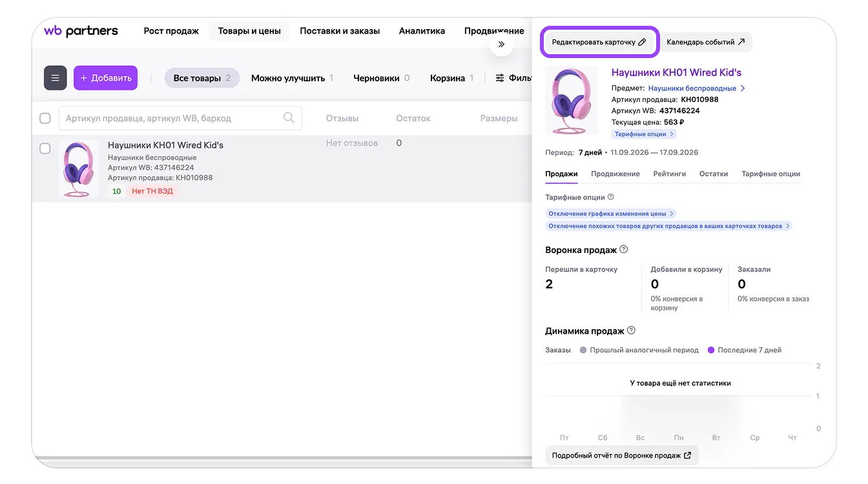Click Редактировать карточку button
Viewport: 868px width, 484px height.
(599, 42)
